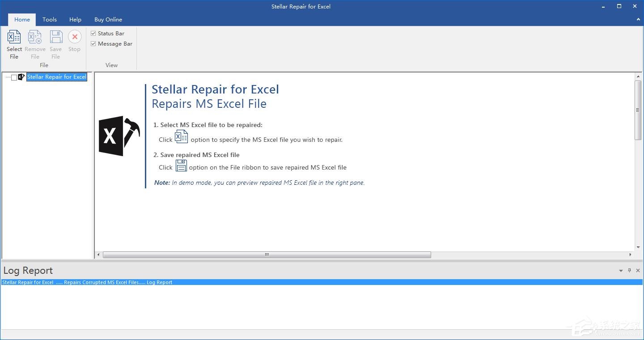Click the horizontal scrollbar thumb in preview pane
Viewport: 644px width, 340px height.
point(267,255)
